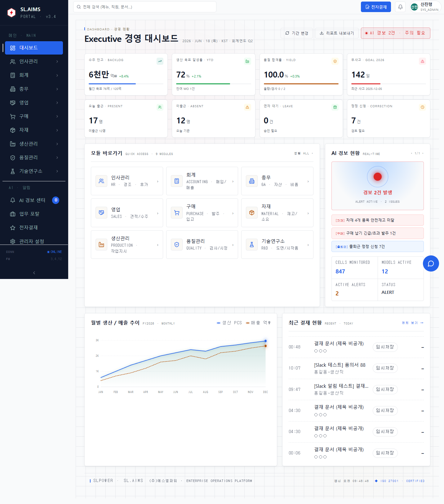Click the AI 경보 센터 badge counter
This screenshot has height=504, width=444.
[x=56, y=200]
